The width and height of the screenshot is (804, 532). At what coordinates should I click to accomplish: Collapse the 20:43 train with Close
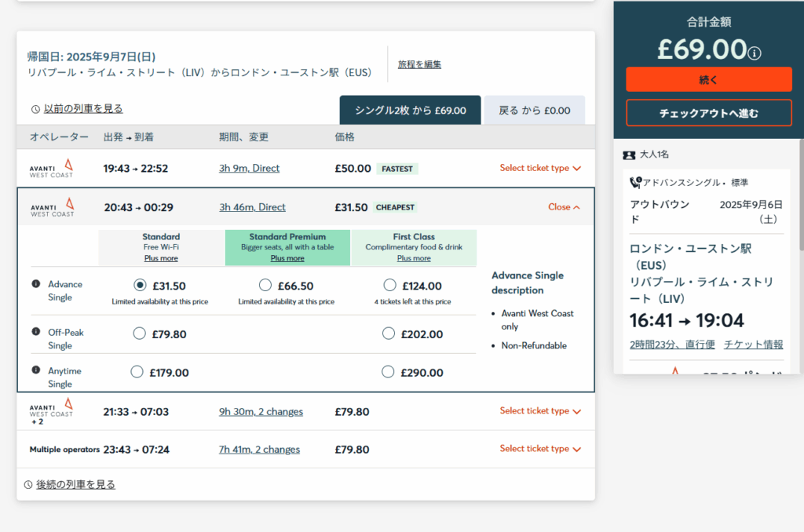[564, 207]
